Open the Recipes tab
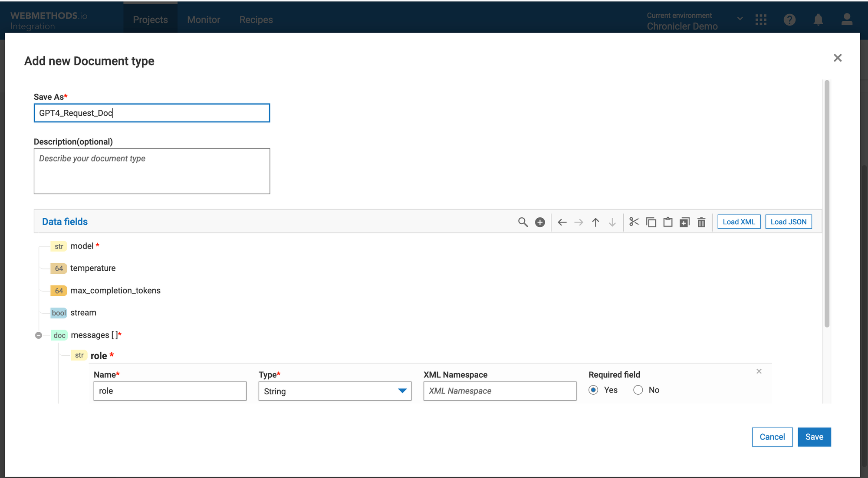The image size is (868, 478). coord(256,20)
